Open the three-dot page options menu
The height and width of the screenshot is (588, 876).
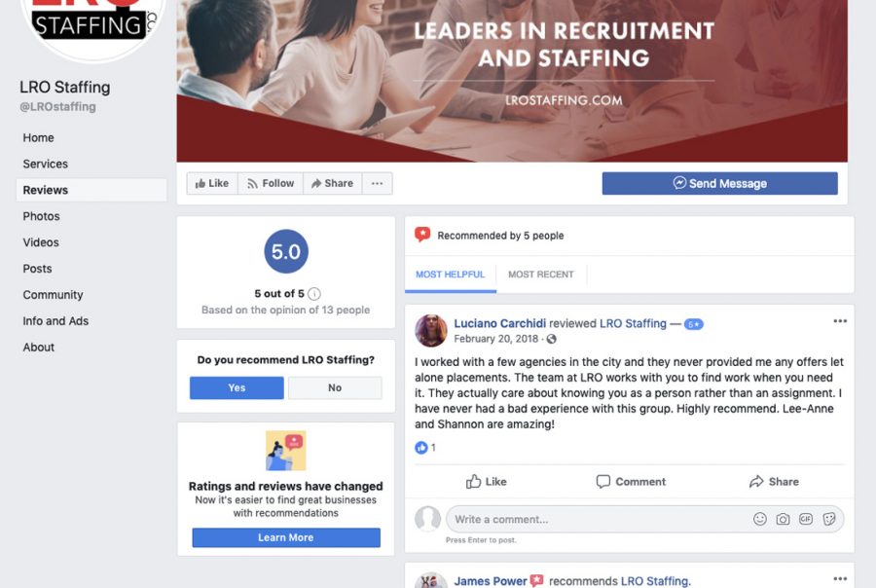(x=377, y=183)
